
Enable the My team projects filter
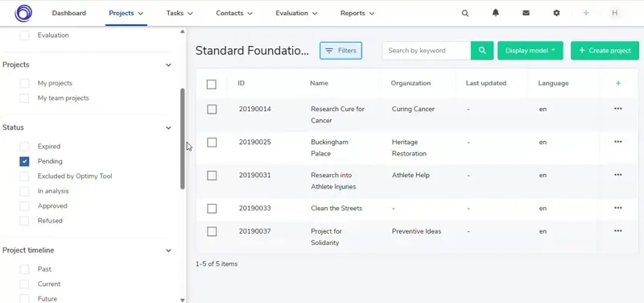tap(25, 98)
